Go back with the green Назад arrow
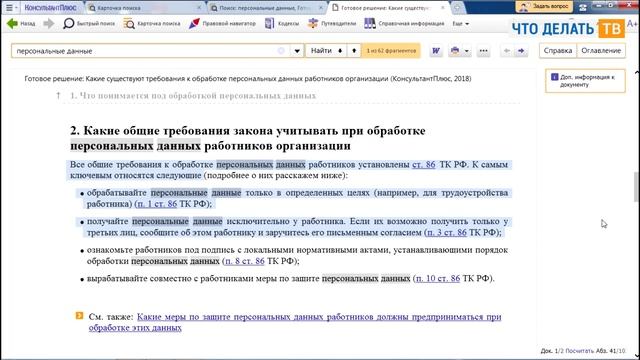640x360 pixels. click(21, 24)
